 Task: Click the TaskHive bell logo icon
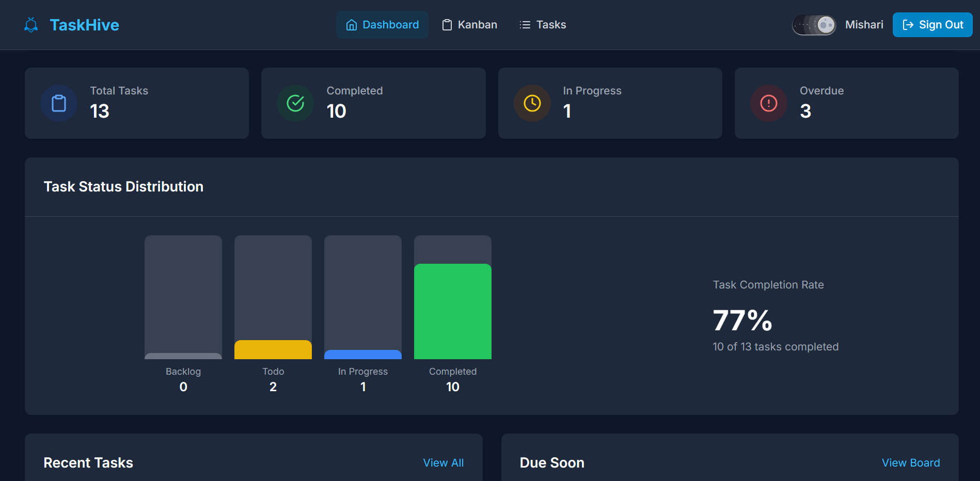[31, 25]
